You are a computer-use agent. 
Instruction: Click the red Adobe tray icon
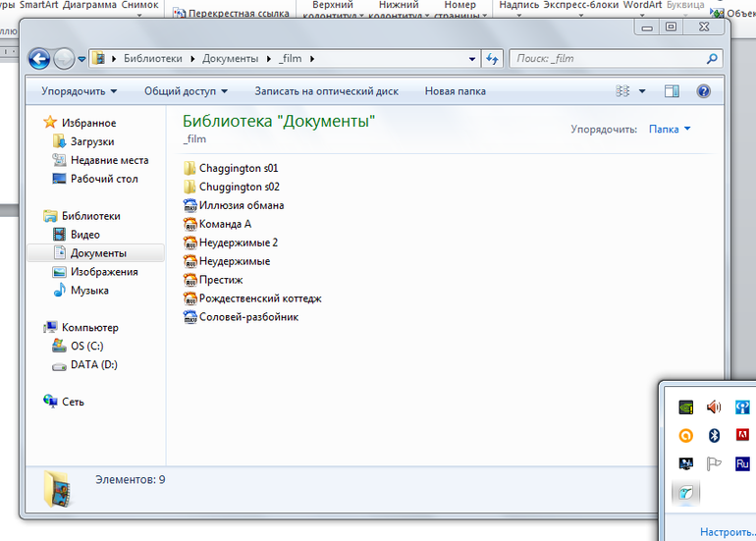(x=742, y=435)
